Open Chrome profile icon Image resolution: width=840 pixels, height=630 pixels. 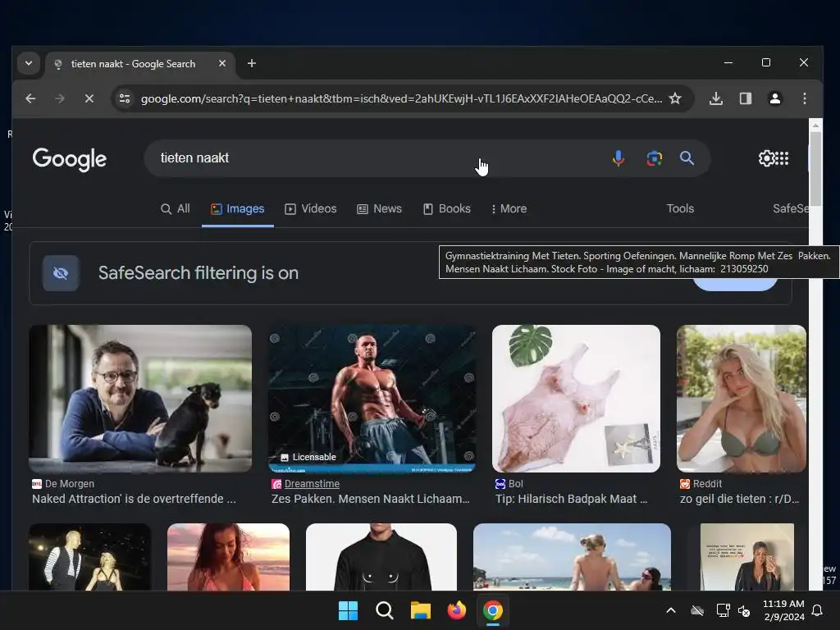(x=774, y=98)
